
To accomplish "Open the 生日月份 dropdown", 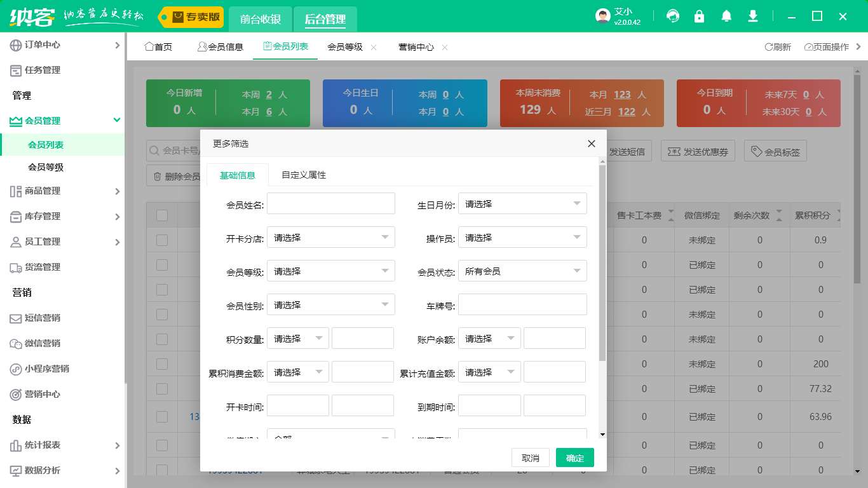I will pyautogui.click(x=522, y=204).
